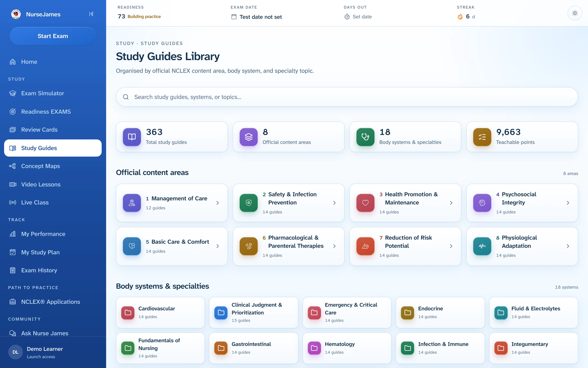
Task: Click the readiness score 73
Action: pyautogui.click(x=121, y=17)
